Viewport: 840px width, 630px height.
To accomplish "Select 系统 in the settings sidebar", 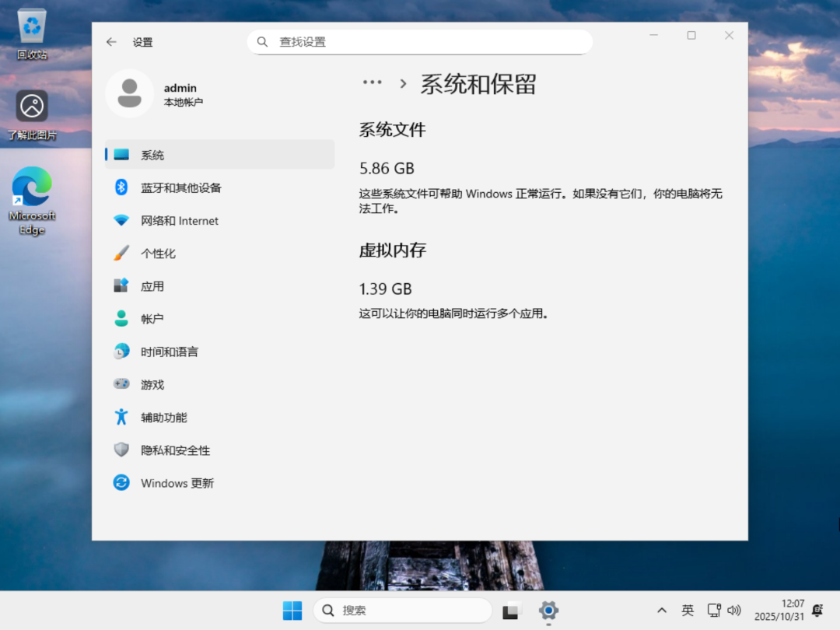I will [x=219, y=154].
